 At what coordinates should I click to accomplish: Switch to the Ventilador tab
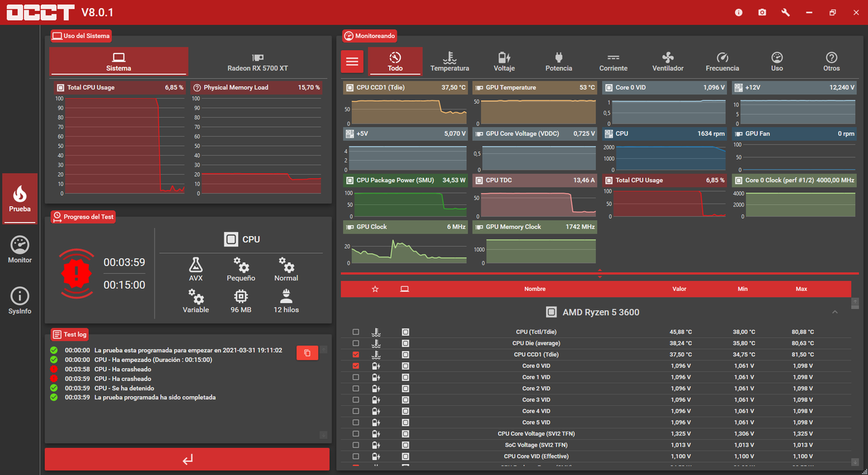coord(668,62)
